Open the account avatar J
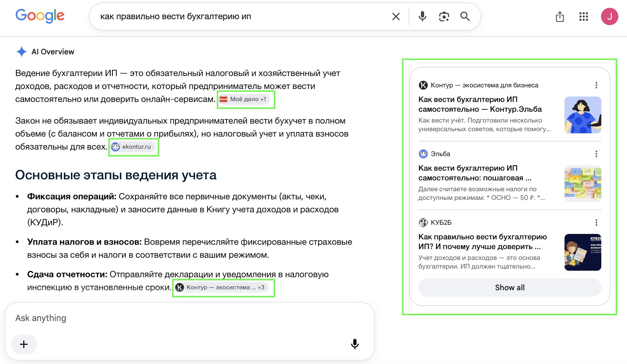This screenshot has height=364, width=627. click(x=609, y=16)
